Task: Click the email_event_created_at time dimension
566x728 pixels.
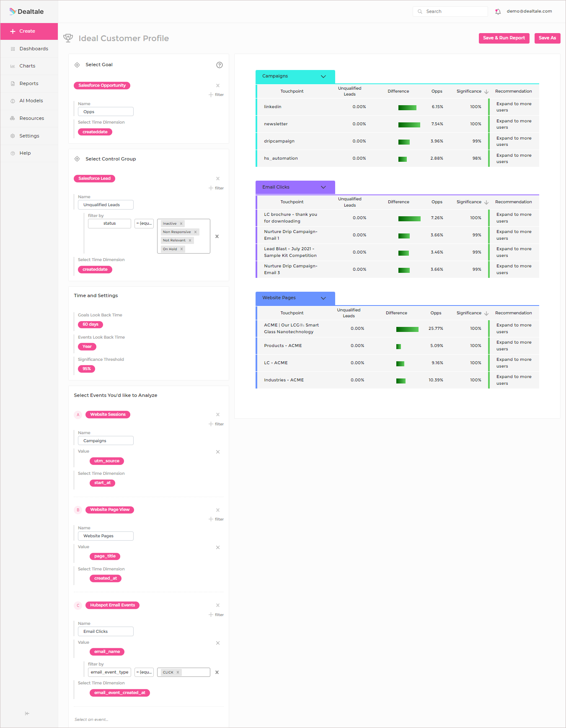Action: 120,693
